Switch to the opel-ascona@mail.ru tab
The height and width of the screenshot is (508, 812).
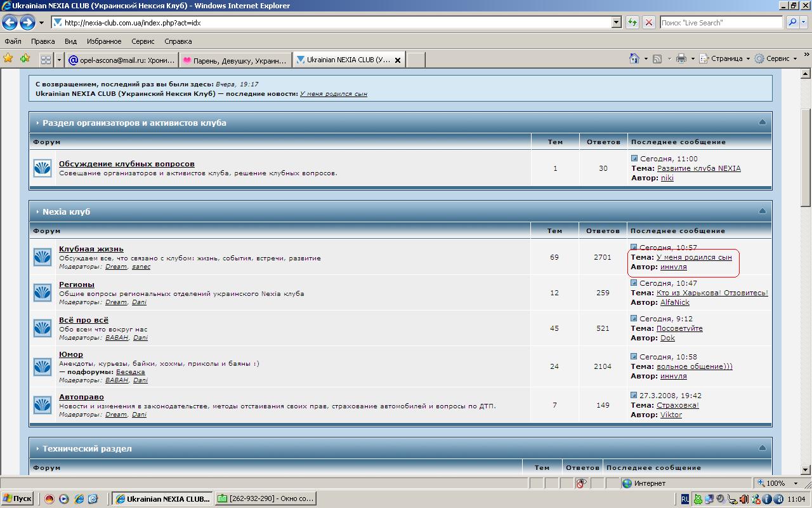click(122, 60)
